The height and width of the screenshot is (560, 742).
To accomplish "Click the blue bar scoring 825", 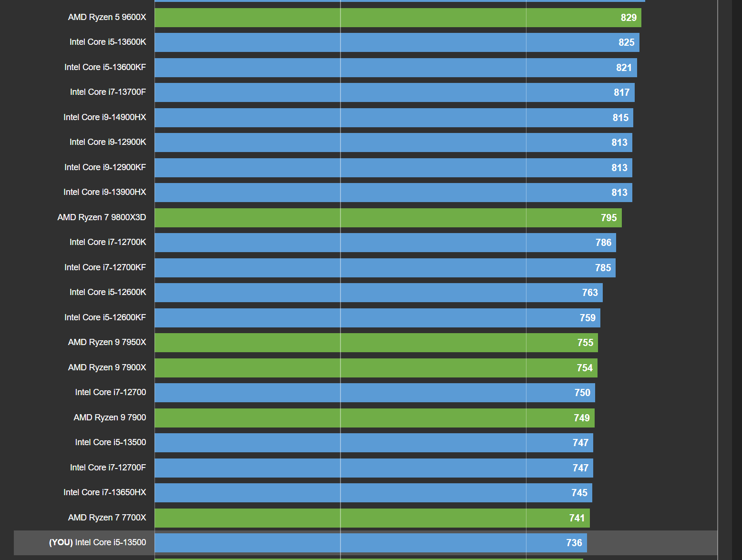I will (x=397, y=42).
